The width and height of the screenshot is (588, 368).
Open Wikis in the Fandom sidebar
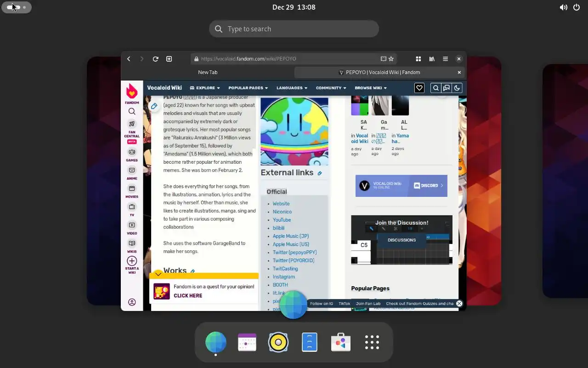pyautogui.click(x=132, y=247)
